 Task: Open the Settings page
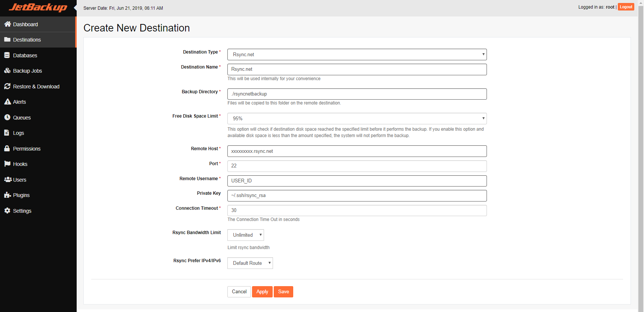[38, 211]
